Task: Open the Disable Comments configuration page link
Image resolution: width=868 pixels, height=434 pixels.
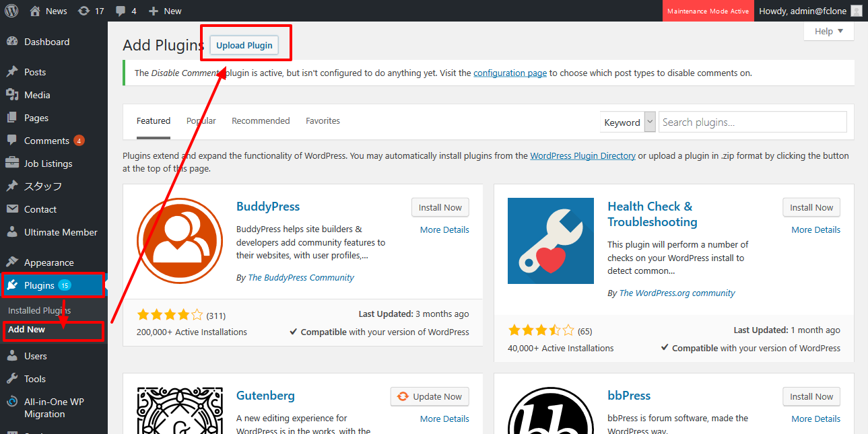Action: tap(510, 73)
